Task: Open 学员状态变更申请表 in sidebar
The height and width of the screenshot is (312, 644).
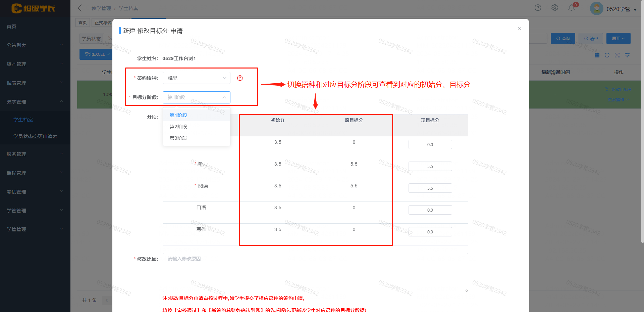Action: pyautogui.click(x=35, y=136)
